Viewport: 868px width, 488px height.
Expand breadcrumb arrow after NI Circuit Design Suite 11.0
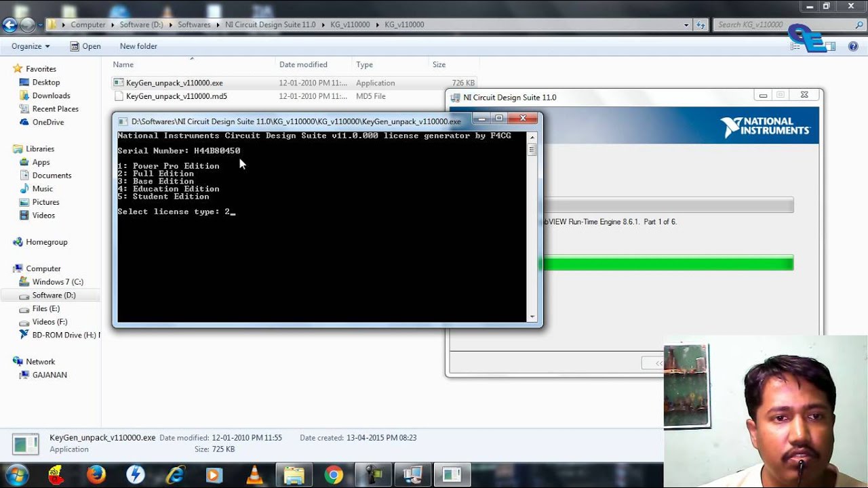[x=323, y=24]
